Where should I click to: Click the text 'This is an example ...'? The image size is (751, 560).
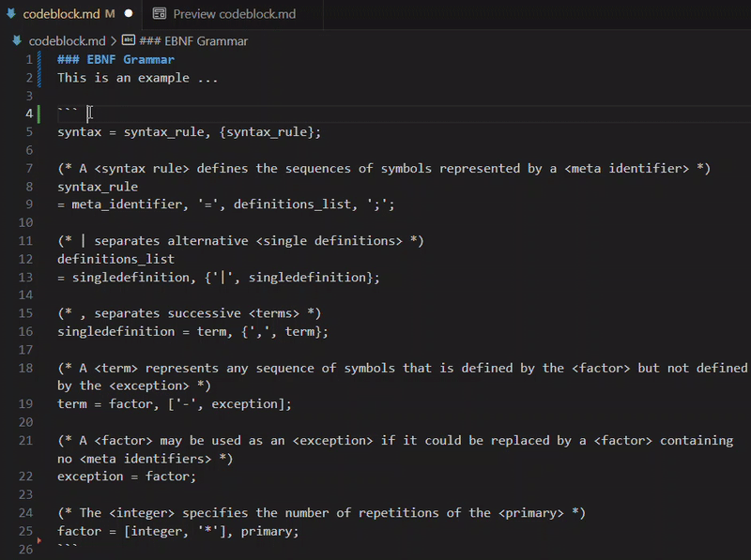pos(138,78)
